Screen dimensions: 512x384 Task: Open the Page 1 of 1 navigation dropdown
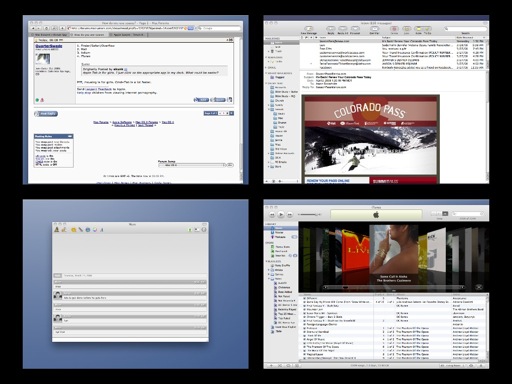point(232,113)
